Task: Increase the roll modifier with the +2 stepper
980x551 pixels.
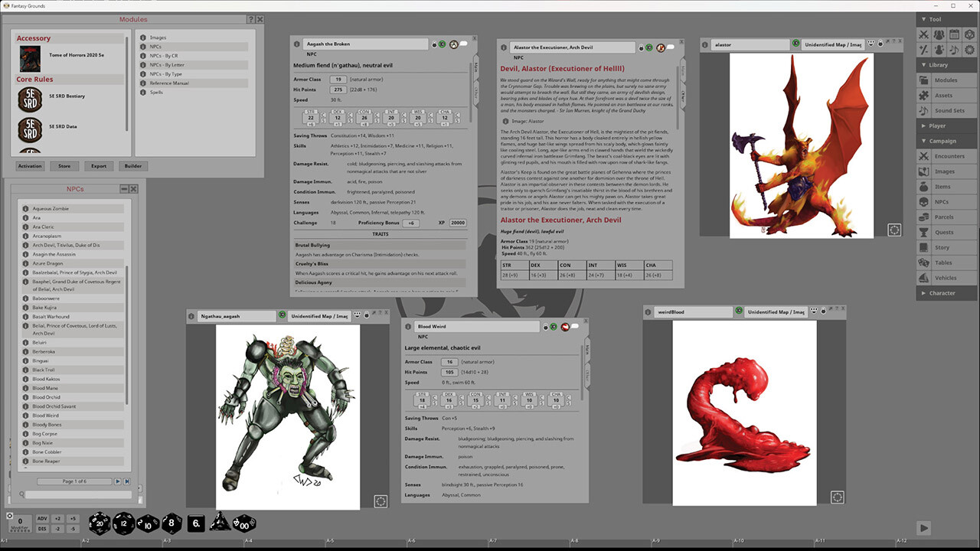Action: pos(57,518)
